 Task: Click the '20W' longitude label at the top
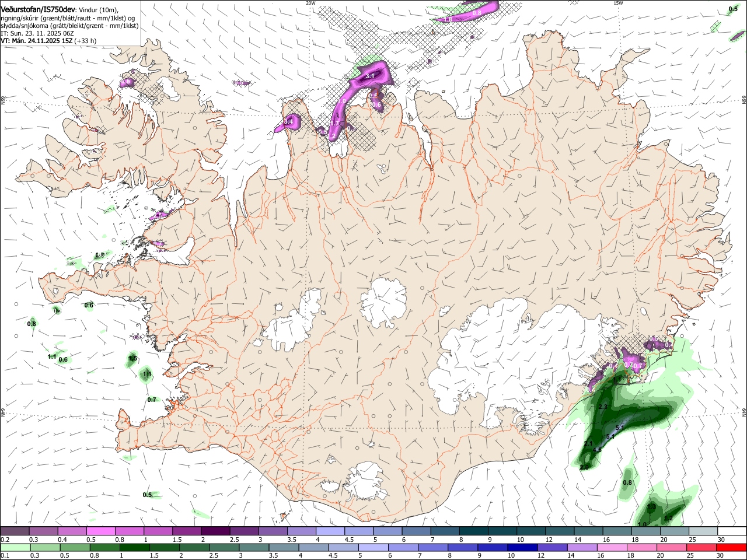[310, 3]
